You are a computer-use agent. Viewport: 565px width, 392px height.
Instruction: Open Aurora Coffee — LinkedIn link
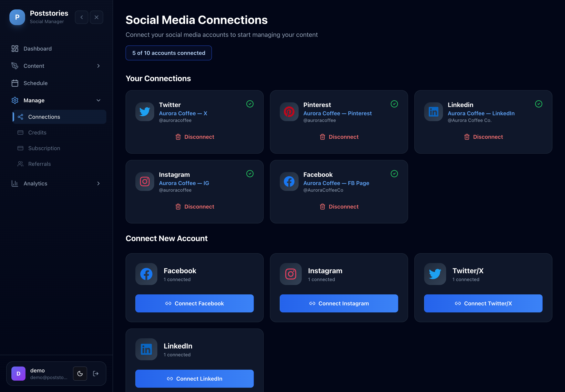[x=481, y=113]
